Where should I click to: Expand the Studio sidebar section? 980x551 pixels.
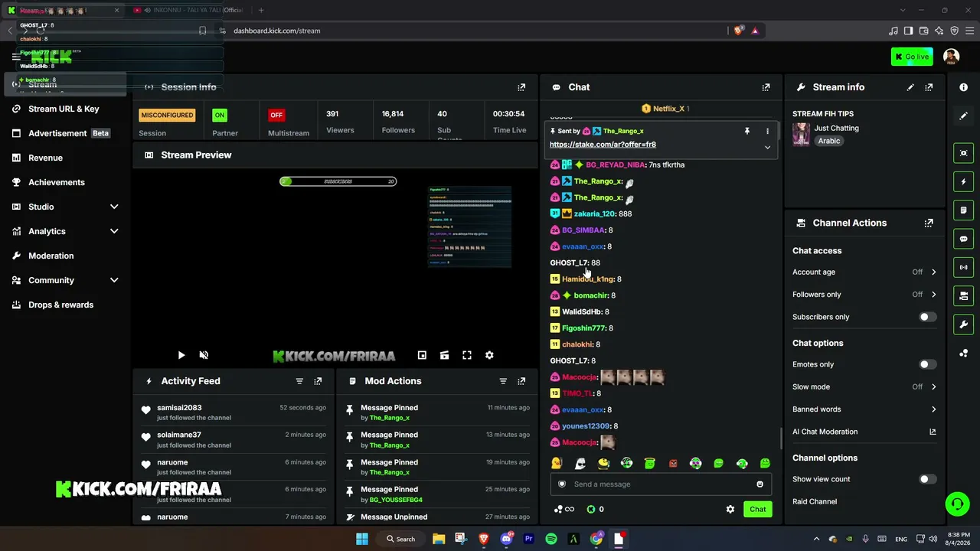click(x=114, y=207)
